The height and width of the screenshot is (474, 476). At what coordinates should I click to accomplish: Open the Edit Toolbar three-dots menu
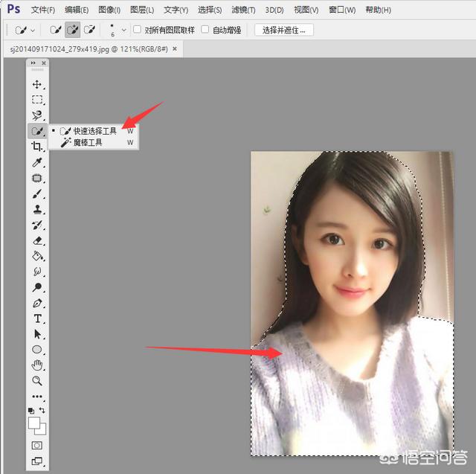(37, 397)
